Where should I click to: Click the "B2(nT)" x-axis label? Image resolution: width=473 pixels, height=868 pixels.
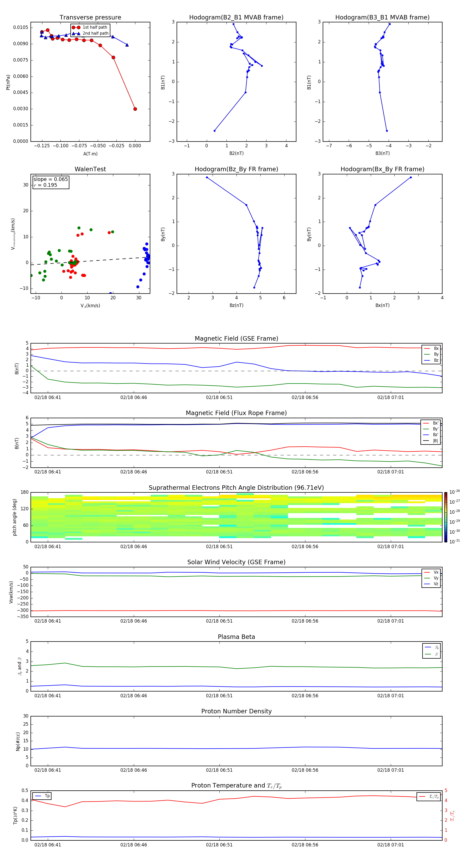tap(236, 153)
